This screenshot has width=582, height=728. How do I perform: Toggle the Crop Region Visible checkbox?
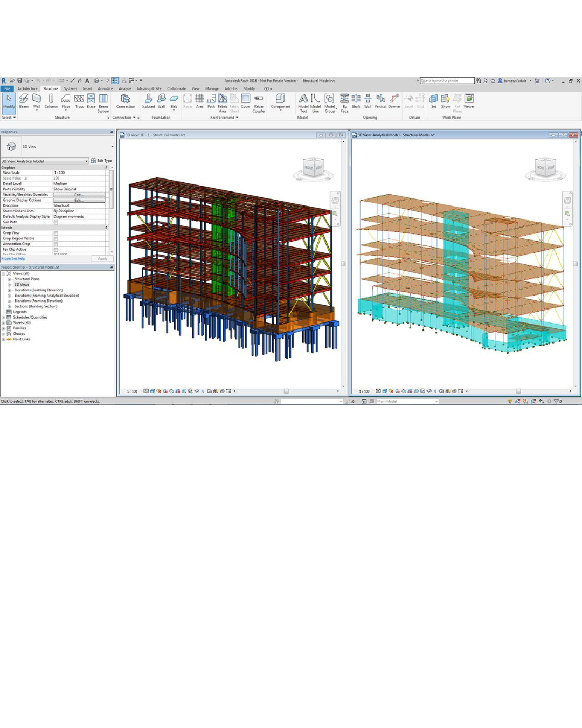(56, 238)
